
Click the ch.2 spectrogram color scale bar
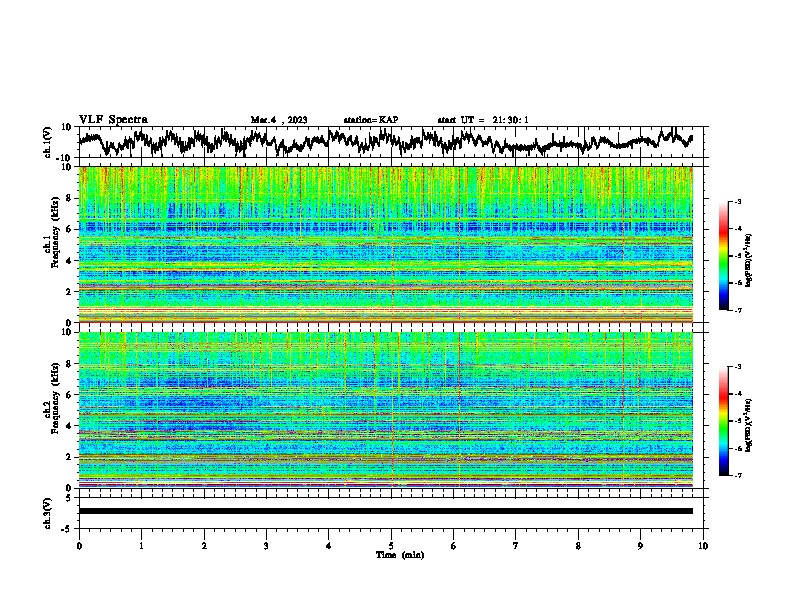(x=724, y=421)
